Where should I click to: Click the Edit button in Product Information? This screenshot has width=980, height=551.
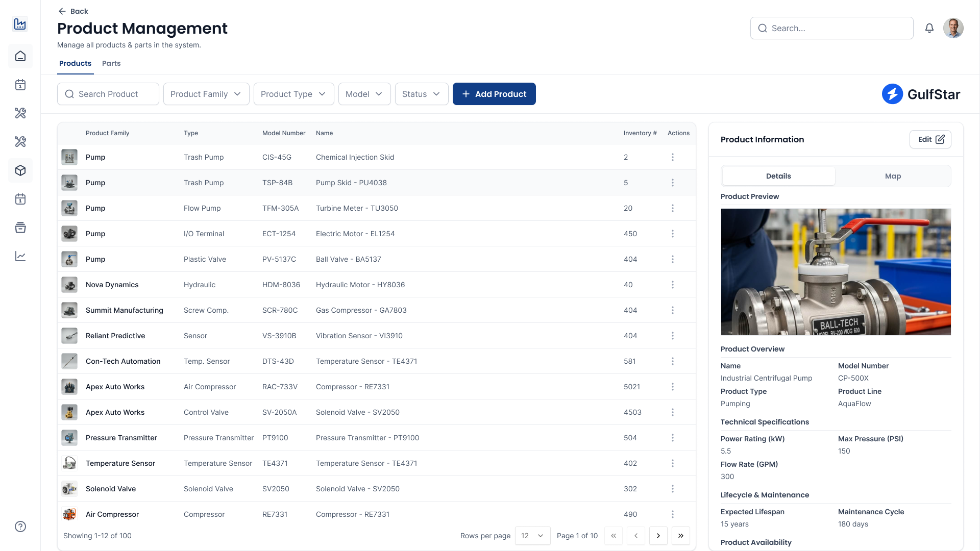click(930, 139)
